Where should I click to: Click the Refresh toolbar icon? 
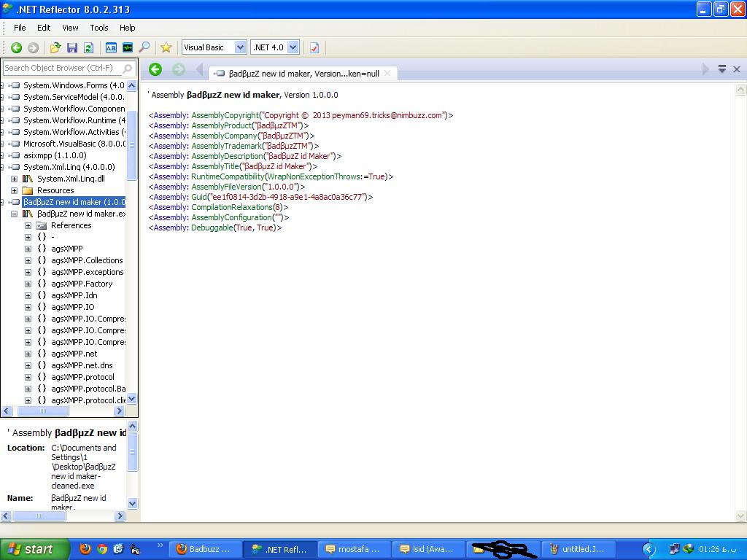[x=88, y=47]
